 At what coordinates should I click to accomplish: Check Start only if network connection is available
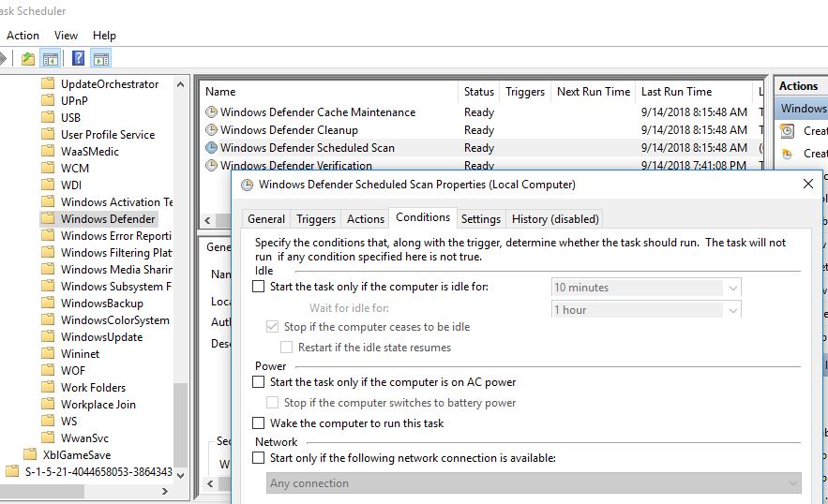(259, 458)
